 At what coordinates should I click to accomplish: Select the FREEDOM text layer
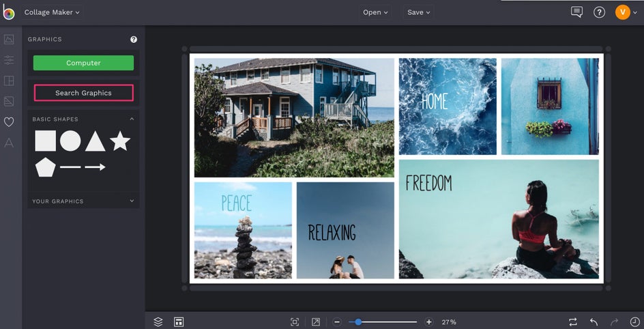pos(429,183)
